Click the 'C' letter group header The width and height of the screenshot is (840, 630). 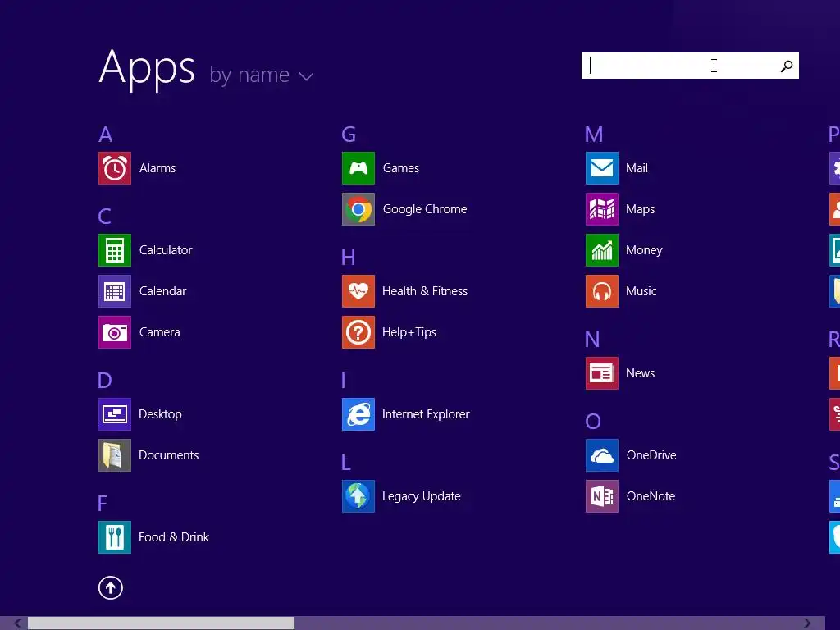[x=104, y=217]
